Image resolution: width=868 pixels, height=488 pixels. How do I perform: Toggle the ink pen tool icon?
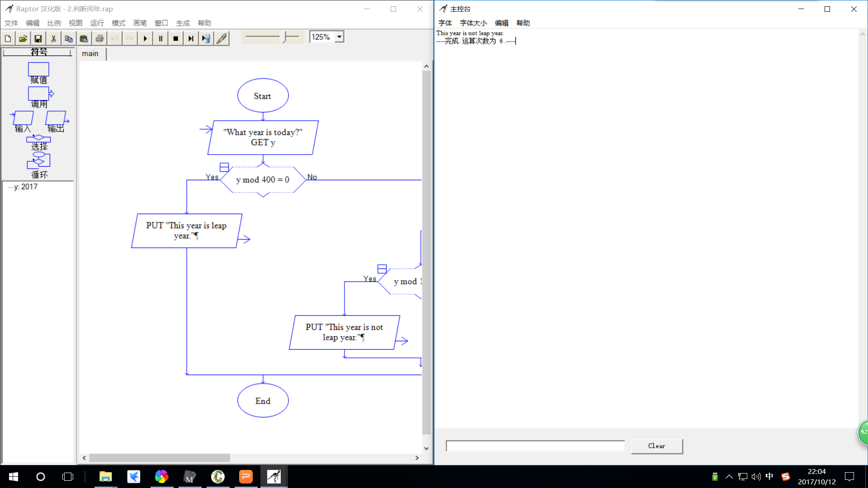point(222,38)
